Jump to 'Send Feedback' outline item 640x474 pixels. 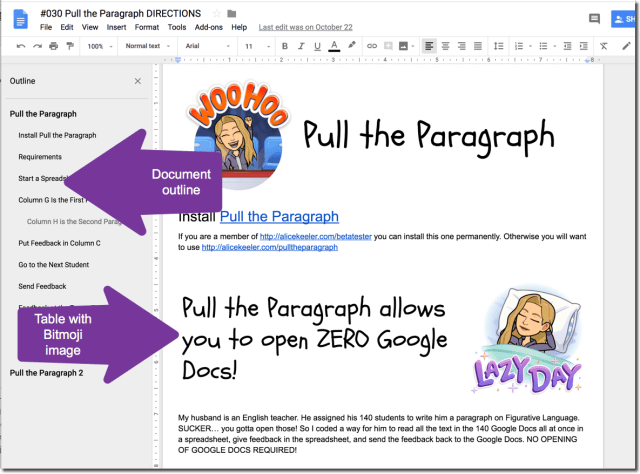(x=42, y=287)
